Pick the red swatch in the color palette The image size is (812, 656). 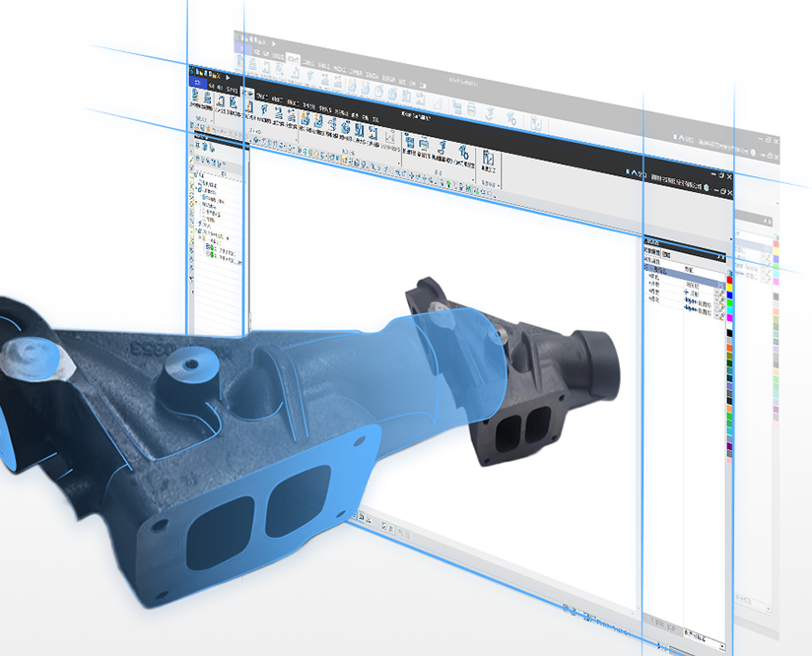coord(729,280)
